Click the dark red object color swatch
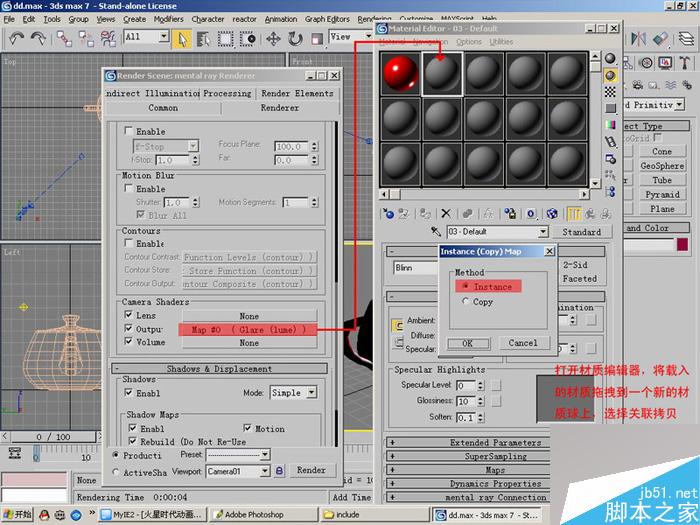 (x=682, y=245)
